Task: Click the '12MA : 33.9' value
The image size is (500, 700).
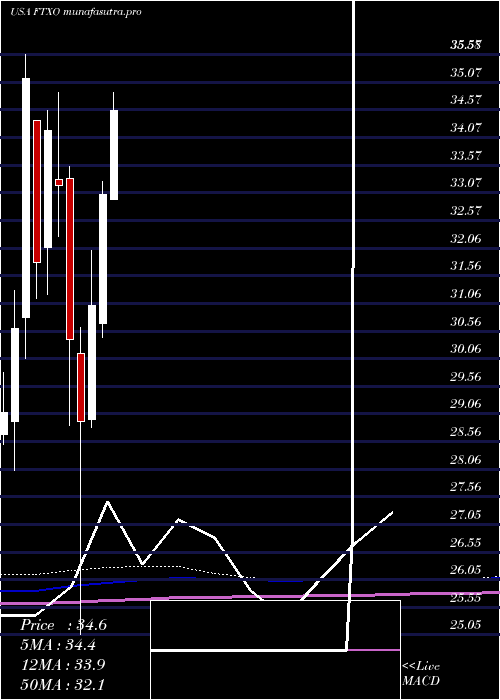Action: [63, 665]
